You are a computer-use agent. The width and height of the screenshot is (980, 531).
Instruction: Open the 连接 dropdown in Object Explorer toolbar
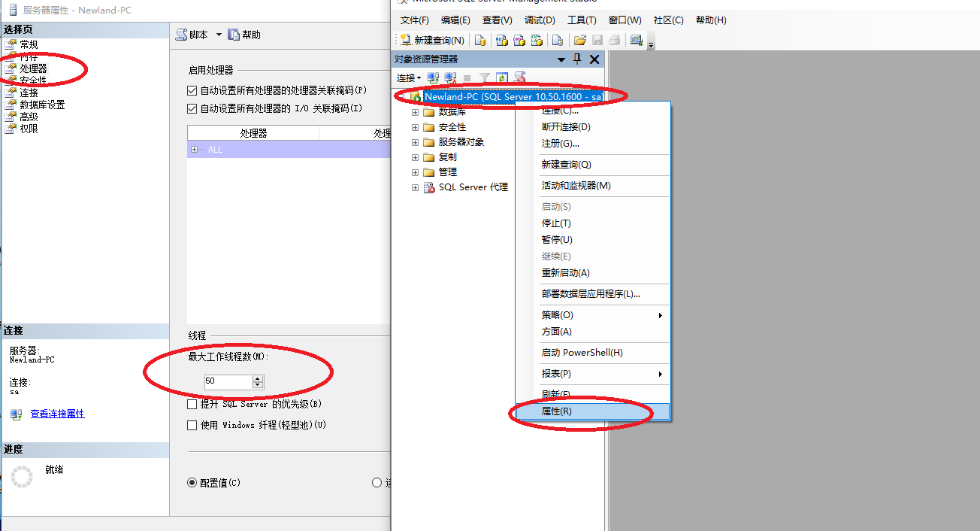[x=409, y=78]
